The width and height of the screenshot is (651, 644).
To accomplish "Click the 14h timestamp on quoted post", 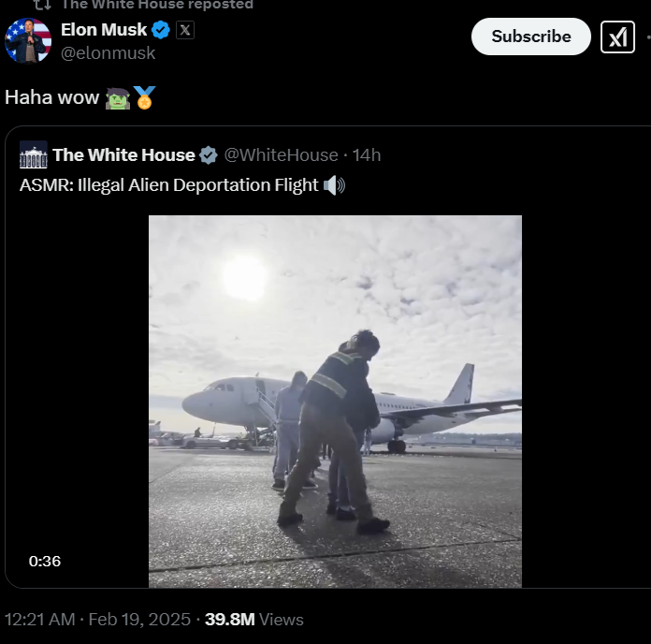I will pyautogui.click(x=366, y=155).
